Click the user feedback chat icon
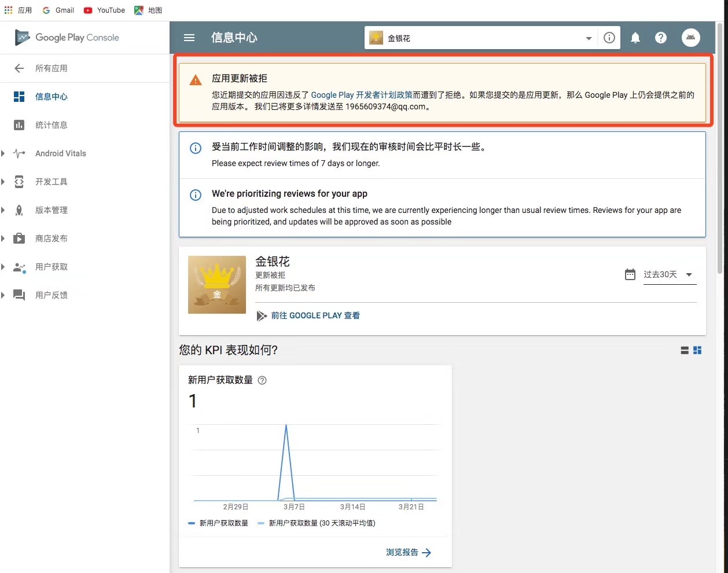 point(19,295)
